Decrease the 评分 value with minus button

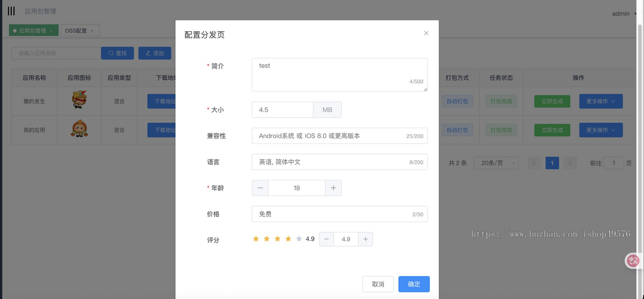coord(326,239)
